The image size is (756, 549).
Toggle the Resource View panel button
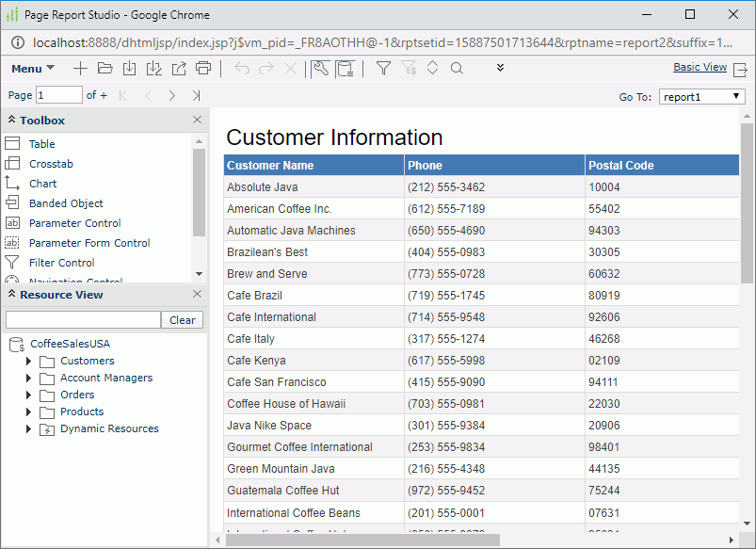(x=346, y=69)
